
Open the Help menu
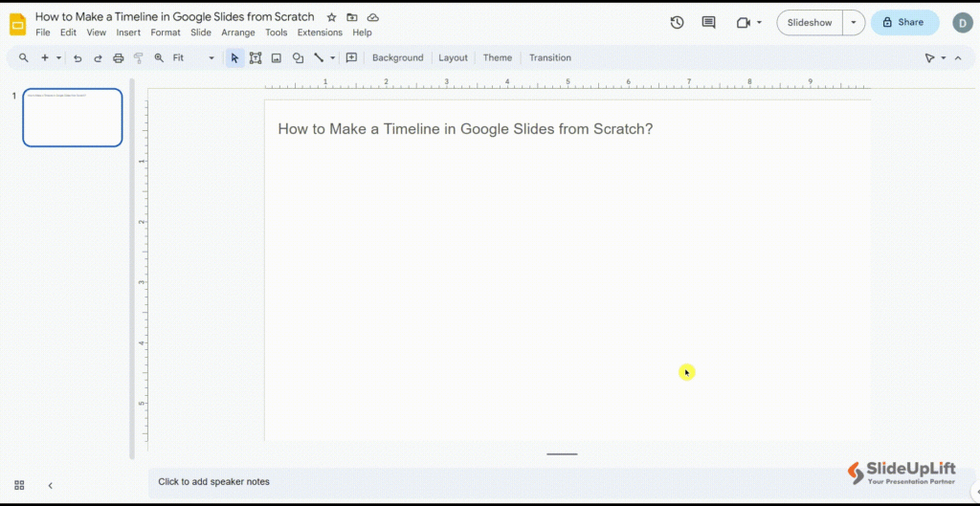point(362,33)
